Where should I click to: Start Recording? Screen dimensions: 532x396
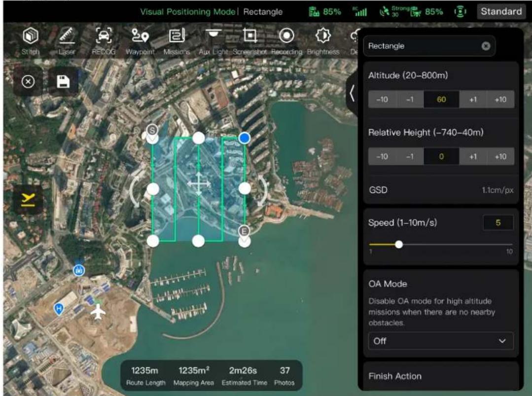[x=286, y=41]
